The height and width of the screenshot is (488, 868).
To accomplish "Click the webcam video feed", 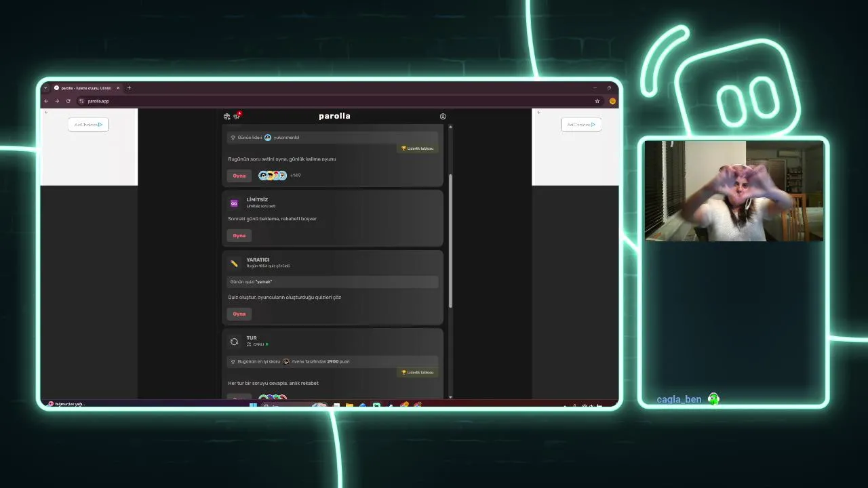I will 734,191.
